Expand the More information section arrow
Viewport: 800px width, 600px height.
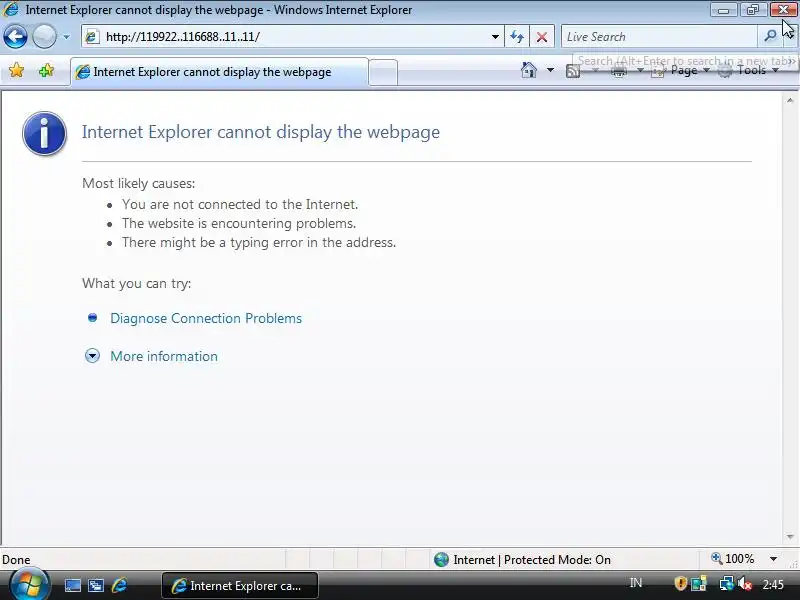pyautogui.click(x=92, y=356)
